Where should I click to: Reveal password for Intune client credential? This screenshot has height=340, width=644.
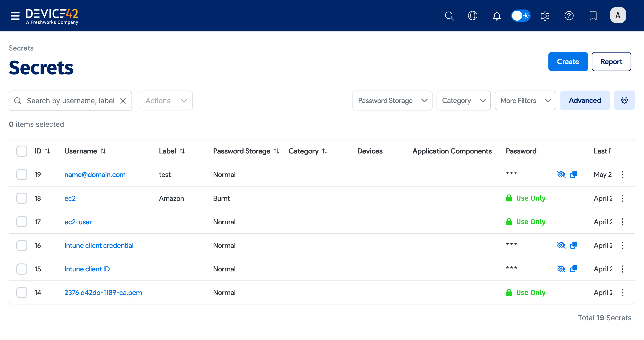(x=561, y=245)
